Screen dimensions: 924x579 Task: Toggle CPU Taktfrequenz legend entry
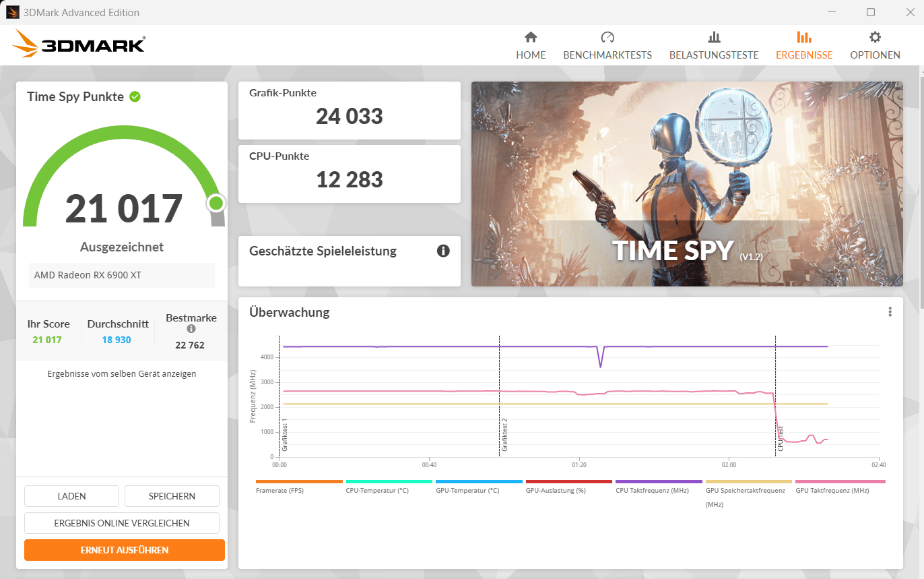point(659,487)
